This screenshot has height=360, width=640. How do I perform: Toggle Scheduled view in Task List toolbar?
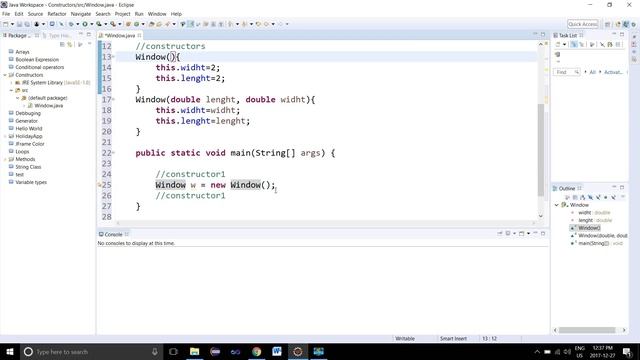click(x=582, y=44)
